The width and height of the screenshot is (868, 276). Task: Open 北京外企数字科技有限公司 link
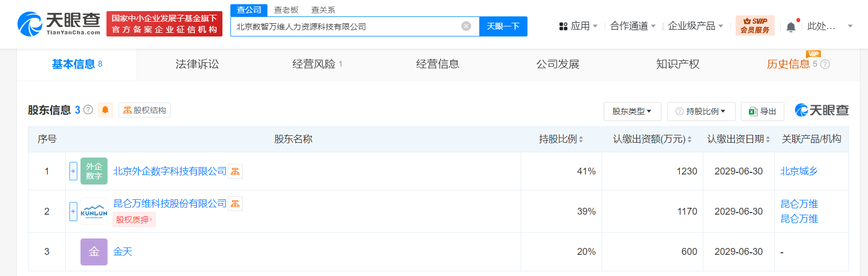click(x=170, y=171)
